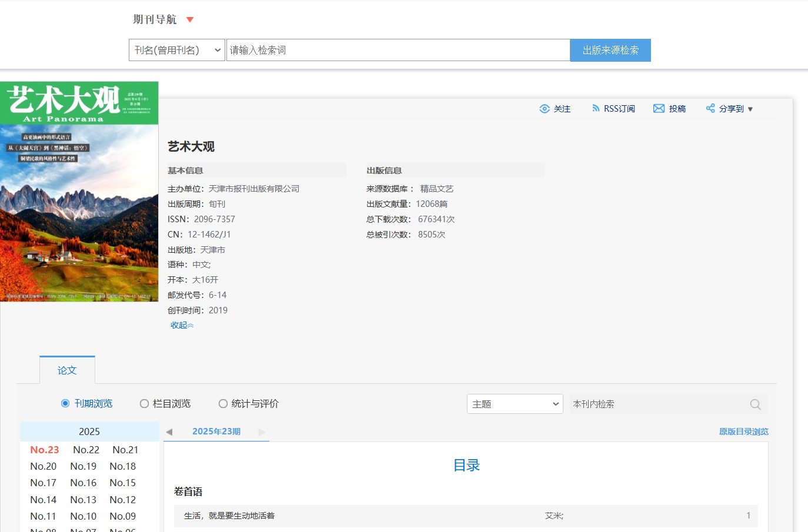
Task: Click the 关注 link
Action: [x=562, y=109]
